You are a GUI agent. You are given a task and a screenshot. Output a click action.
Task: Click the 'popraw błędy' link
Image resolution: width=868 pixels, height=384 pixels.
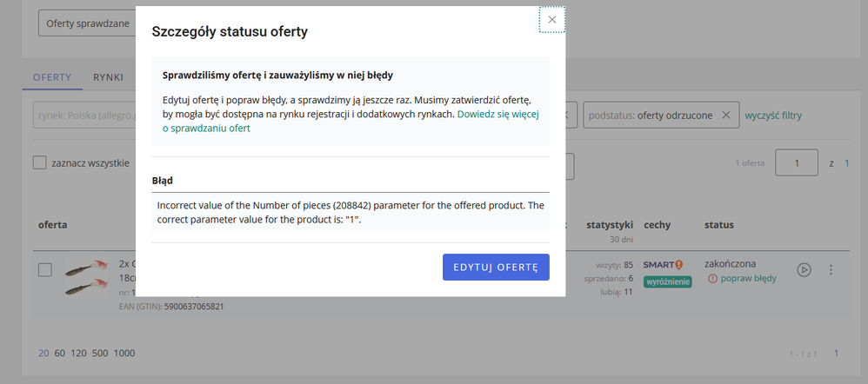[x=749, y=278]
